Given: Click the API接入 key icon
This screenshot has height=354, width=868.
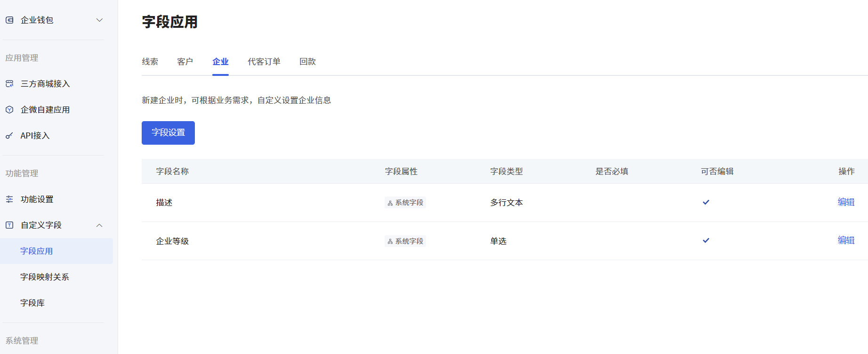Looking at the screenshot, I should (x=9, y=135).
